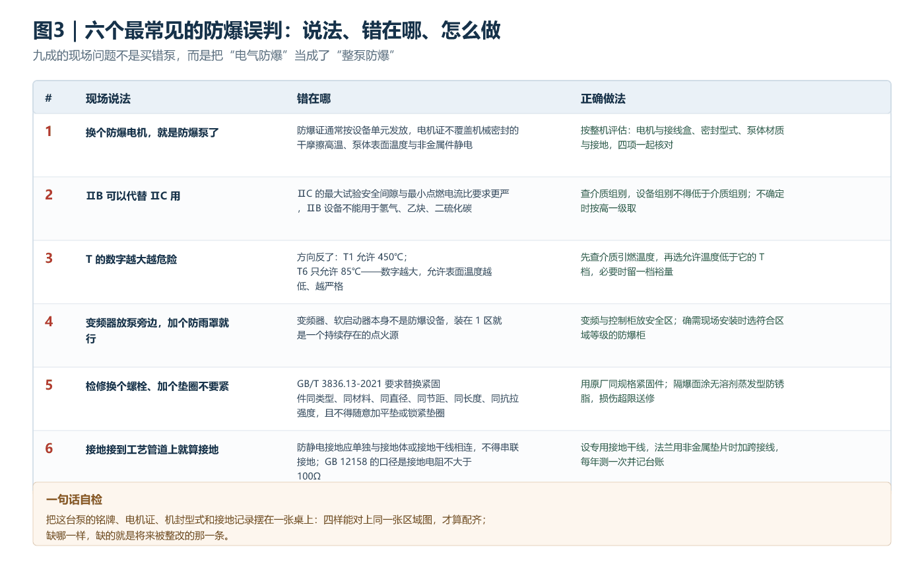Click cell starting 变频与控制柜放安全区
Screen dimensions: 924x568
point(682,328)
